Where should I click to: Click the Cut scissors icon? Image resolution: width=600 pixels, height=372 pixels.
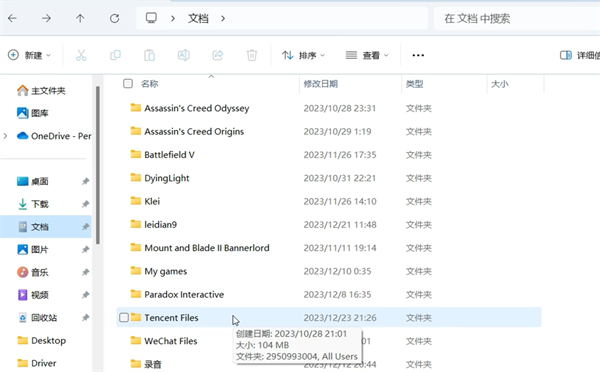[x=81, y=55]
